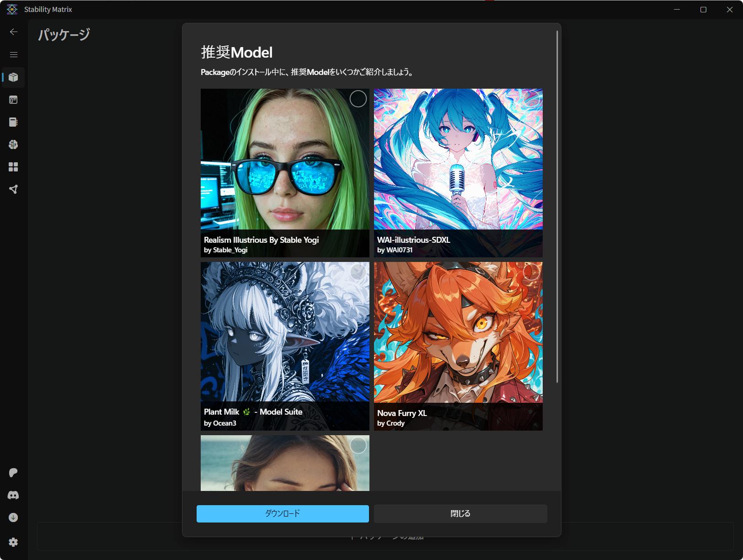Image resolution: width=743 pixels, height=560 pixels.
Task: Select the Realism Illustrious model checkbox
Action: click(x=358, y=99)
